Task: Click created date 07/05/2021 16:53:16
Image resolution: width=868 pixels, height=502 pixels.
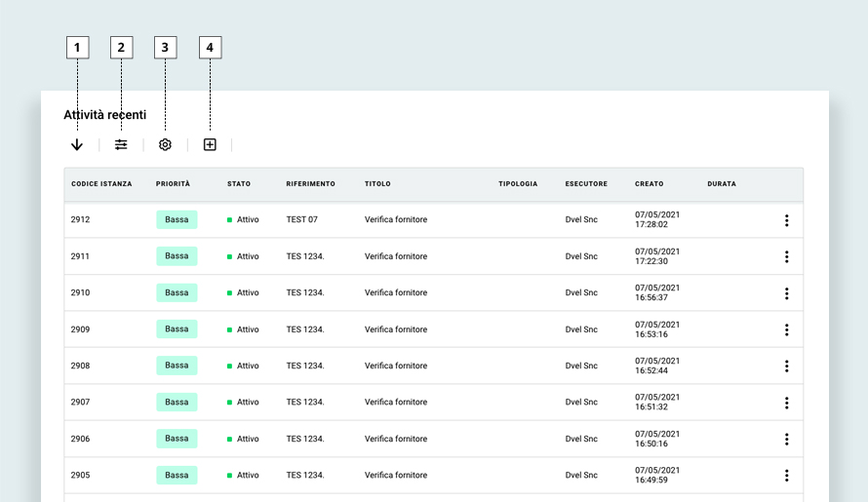Action: click(657, 329)
